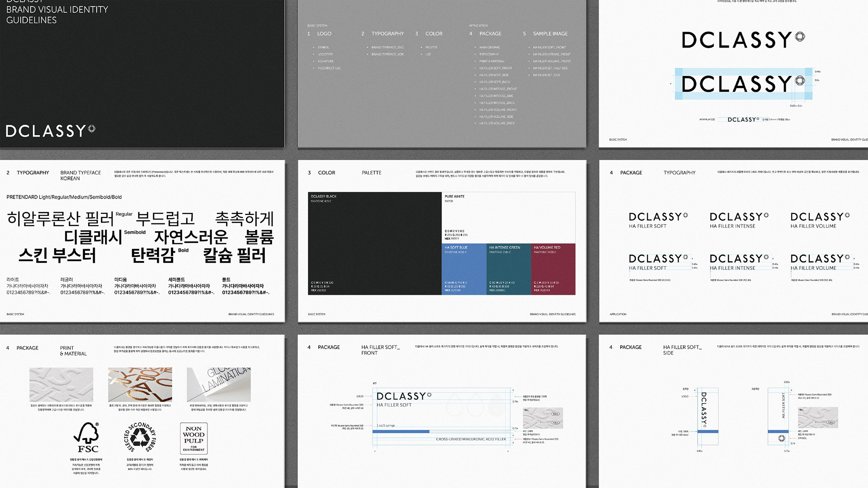Open the Gloss Lamination sample photo
Image resolution: width=868 pixels, height=488 pixels.
pos(219,384)
